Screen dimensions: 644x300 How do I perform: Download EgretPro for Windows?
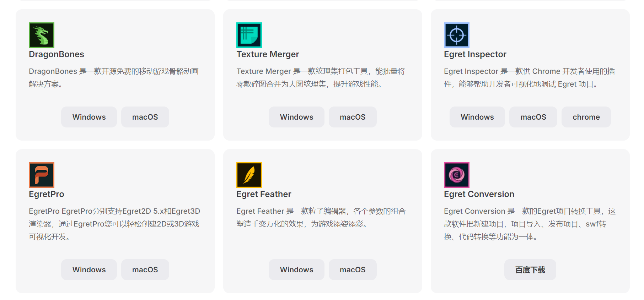click(x=89, y=270)
